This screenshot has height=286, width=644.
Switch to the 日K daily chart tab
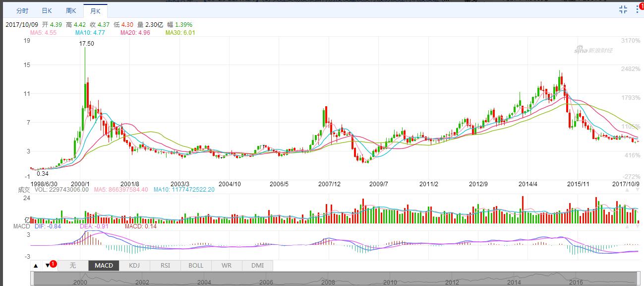[47, 10]
